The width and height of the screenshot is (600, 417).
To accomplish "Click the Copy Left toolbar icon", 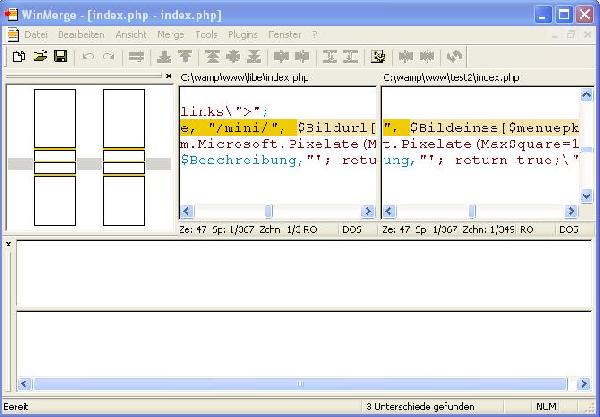I will [302, 57].
